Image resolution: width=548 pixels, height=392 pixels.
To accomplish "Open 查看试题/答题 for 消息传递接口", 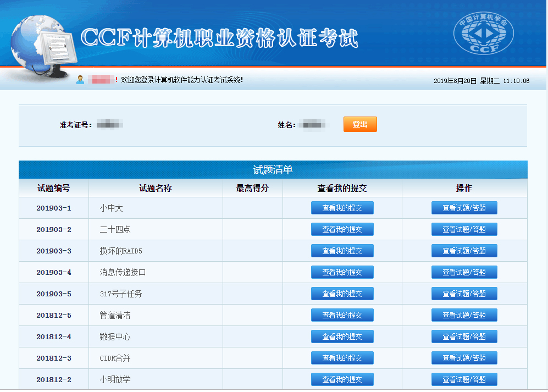I will point(464,272).
